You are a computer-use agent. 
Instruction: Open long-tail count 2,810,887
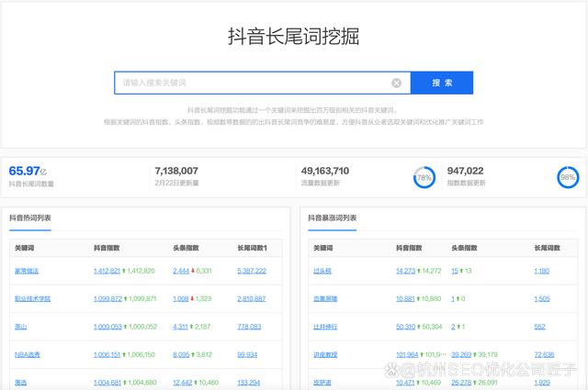tap(251, 298)
